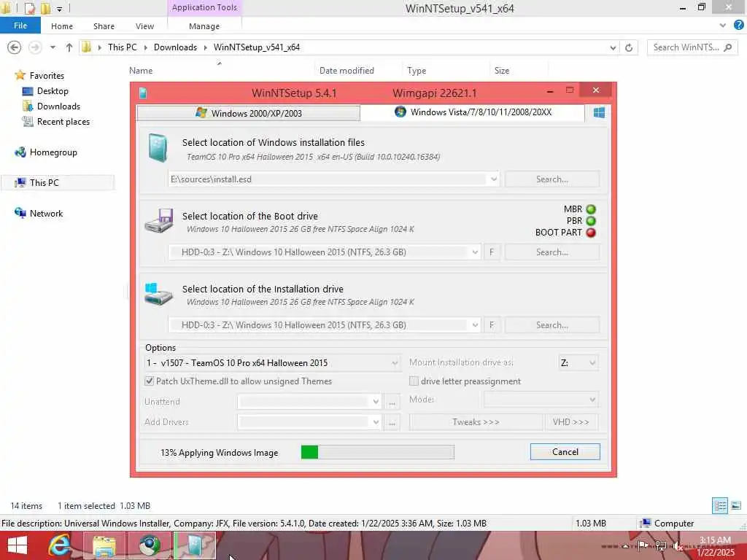Click Search for installation files

(552, 179)
